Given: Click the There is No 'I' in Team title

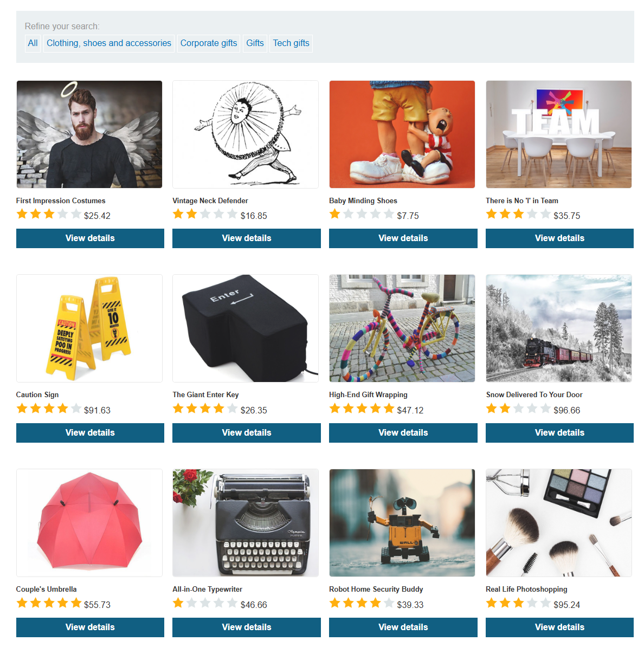Looking at the screenshot, I should pyautogui.click(x=522, y=200).
